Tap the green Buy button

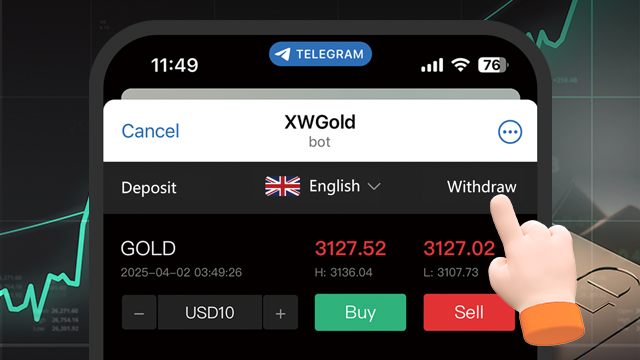(360, 312)
